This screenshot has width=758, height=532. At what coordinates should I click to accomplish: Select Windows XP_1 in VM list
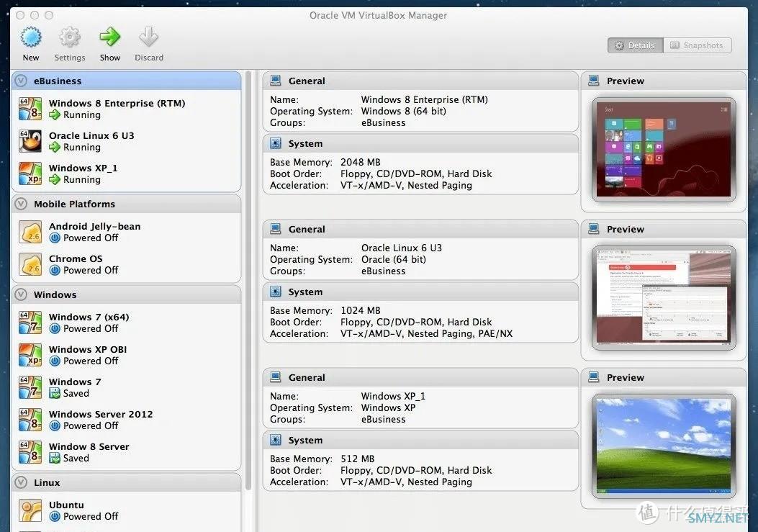click(x=126, y=173)
